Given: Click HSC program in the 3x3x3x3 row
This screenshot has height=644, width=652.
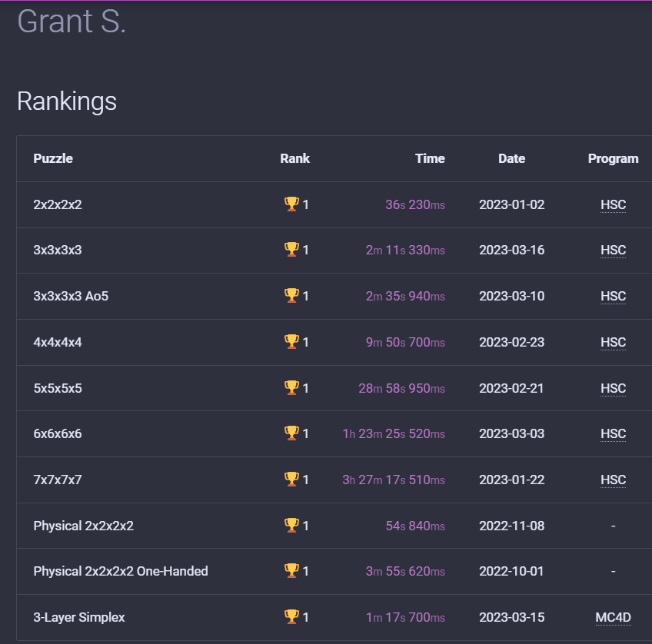Looking at the screenshot, I should pyautogui.click(x=613, y=250).
